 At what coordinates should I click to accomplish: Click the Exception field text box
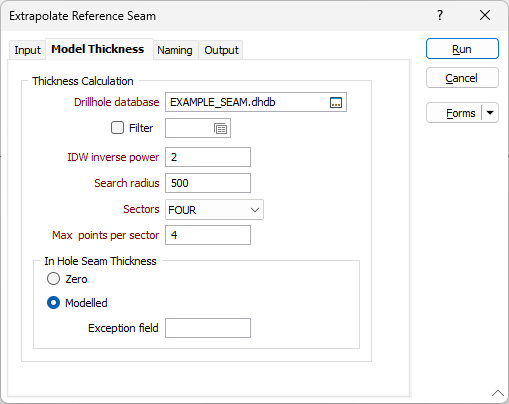(208, 328)
